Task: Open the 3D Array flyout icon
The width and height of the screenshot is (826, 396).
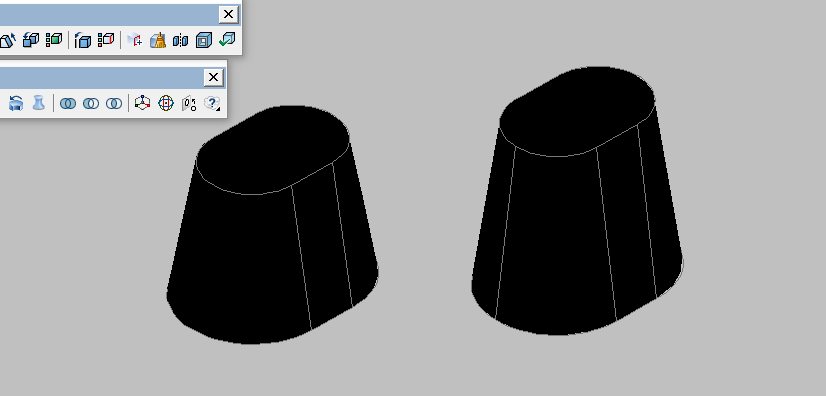Action: 212,103
